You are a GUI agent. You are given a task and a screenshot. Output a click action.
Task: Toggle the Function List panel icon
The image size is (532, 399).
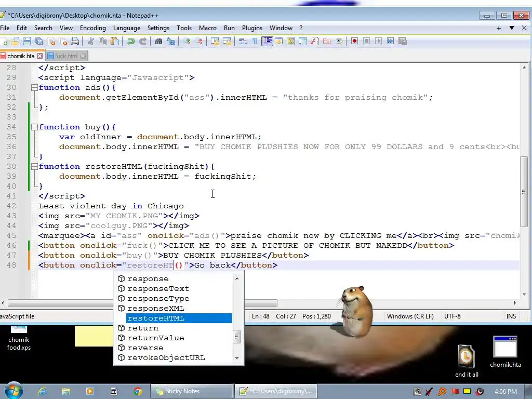pyautogui.click(x=315, y=42)
